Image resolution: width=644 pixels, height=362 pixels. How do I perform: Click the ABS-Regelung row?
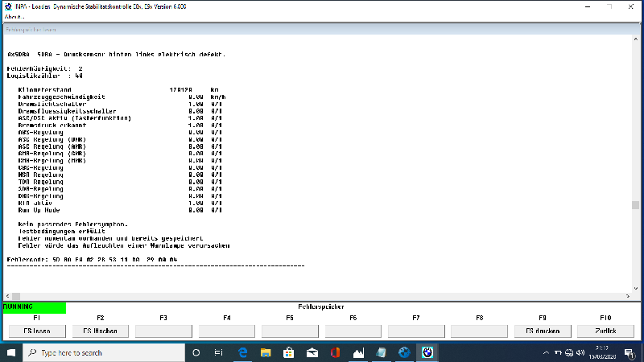120,133
